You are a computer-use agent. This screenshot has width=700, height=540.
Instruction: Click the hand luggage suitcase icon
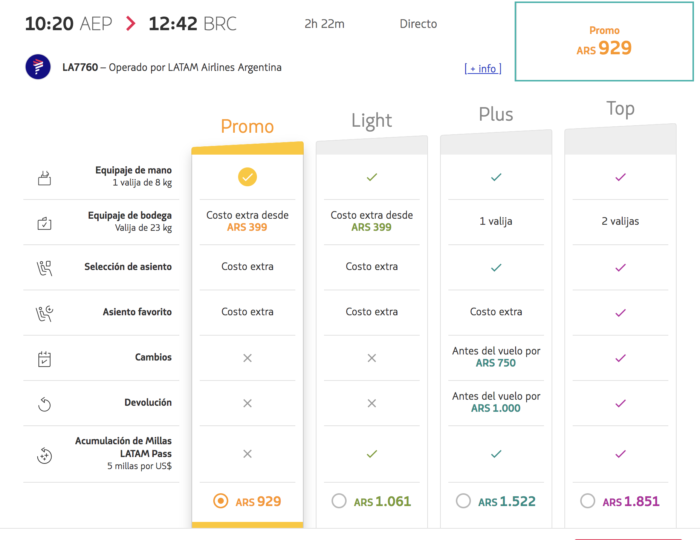point(45,178)
